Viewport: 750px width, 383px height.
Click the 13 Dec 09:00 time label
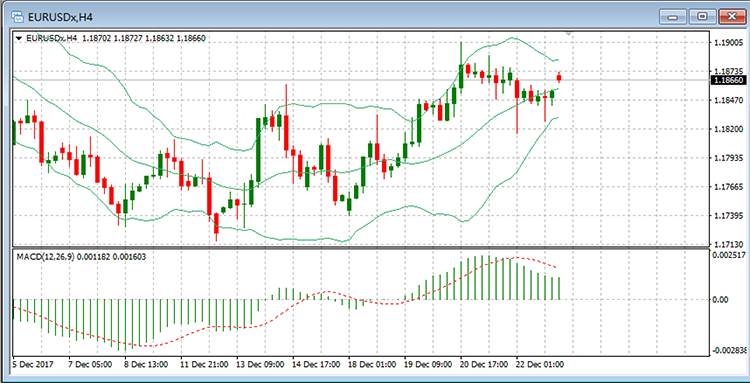[x=261, y=364]
